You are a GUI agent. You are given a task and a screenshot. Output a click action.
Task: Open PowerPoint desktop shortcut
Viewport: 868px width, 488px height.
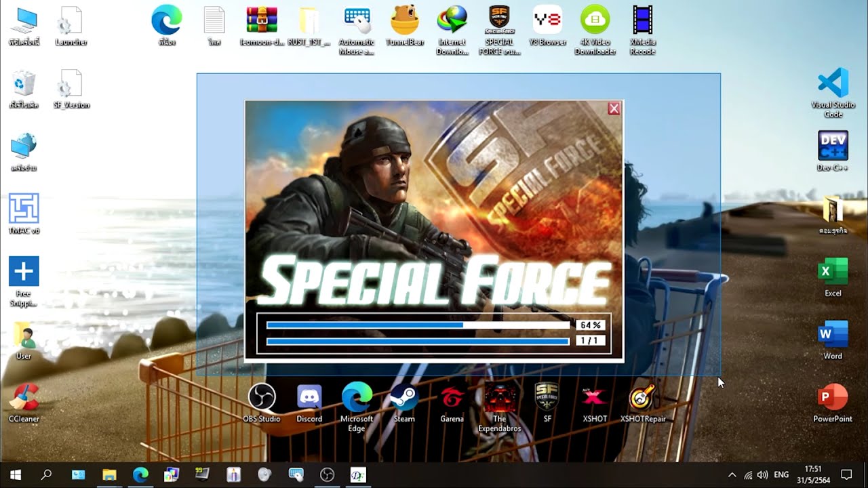point(833,403)
